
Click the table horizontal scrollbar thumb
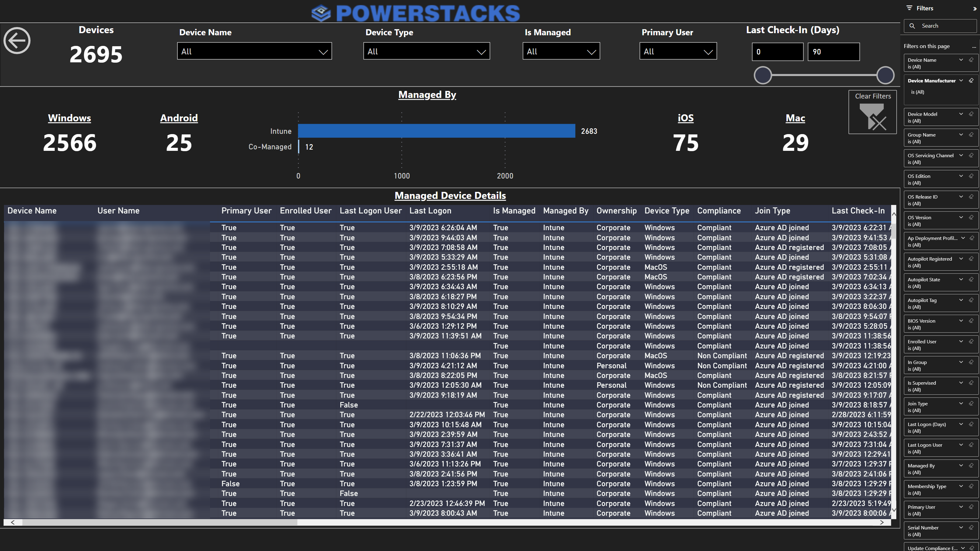160,522
